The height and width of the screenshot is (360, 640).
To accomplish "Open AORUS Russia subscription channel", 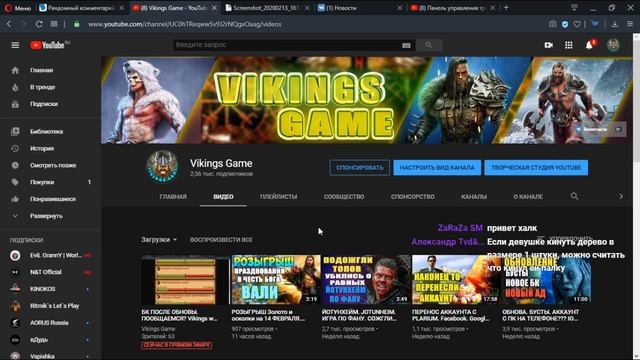I will pyautogui.click(x=51, y=323).
